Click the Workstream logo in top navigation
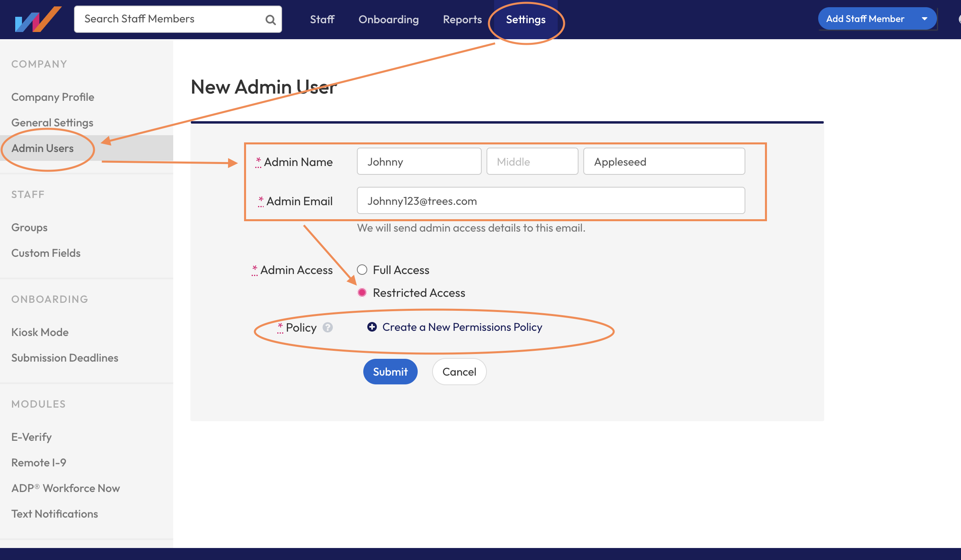The image size is (961, 560). pyautogui.click(x=38, y=19)
